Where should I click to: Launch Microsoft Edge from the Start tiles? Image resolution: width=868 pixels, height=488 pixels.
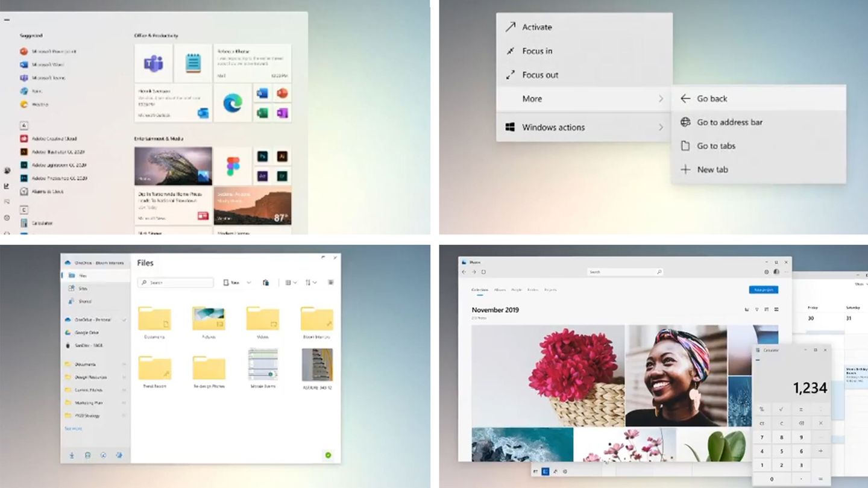click(x=232, y=103)
